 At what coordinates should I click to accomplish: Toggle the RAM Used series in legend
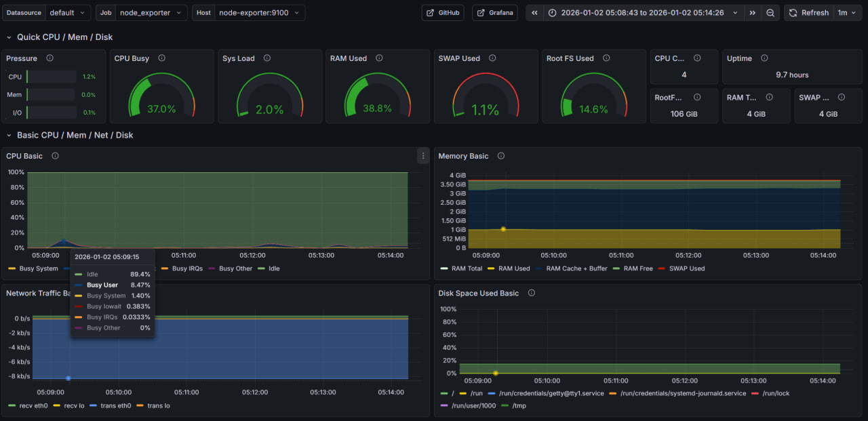(513, 268)
